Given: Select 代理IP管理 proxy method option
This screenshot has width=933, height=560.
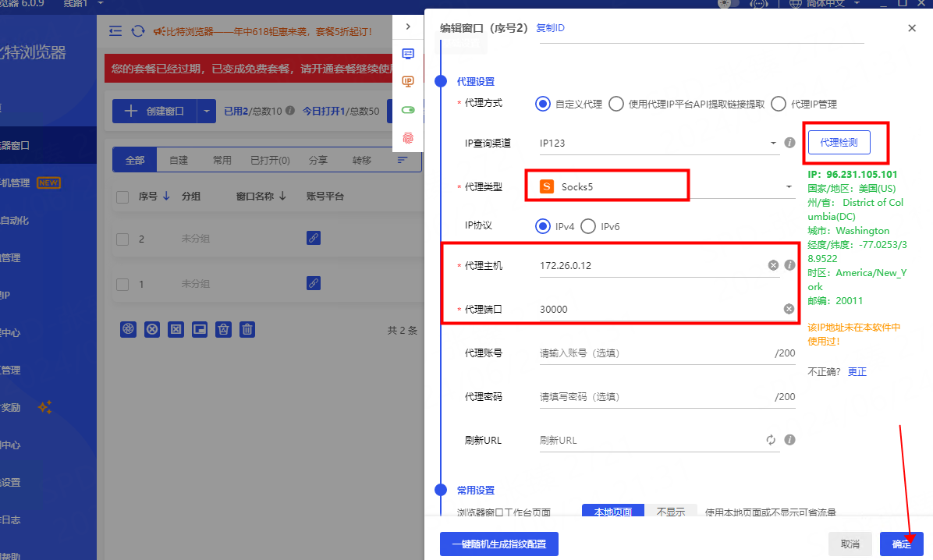Looking at the screenshot, I should 778,104.
